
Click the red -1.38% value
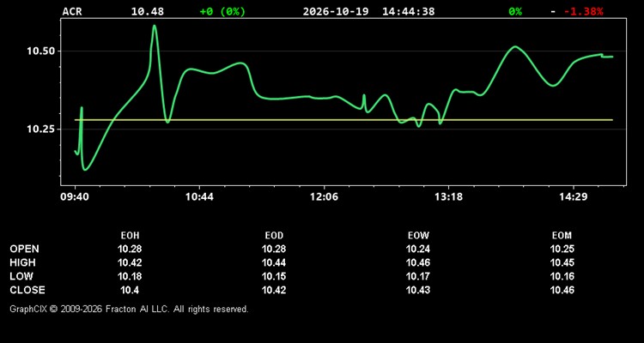coord(583,11)
